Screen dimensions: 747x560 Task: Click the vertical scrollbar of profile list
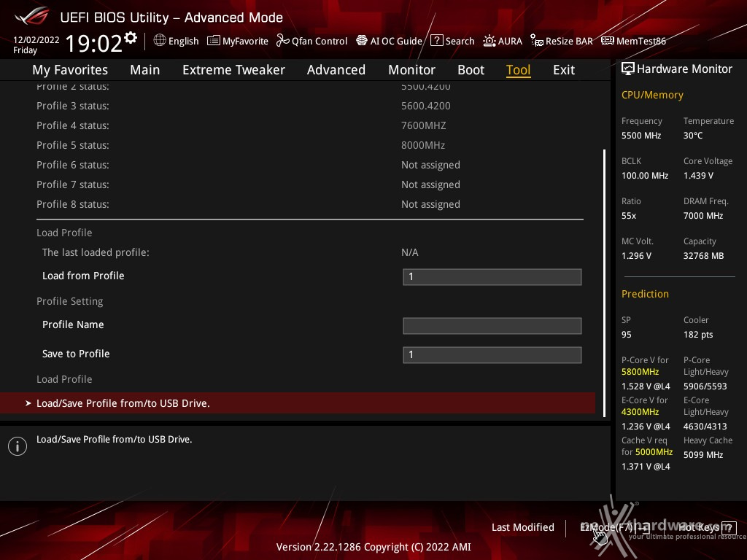[x=604, y=283]
